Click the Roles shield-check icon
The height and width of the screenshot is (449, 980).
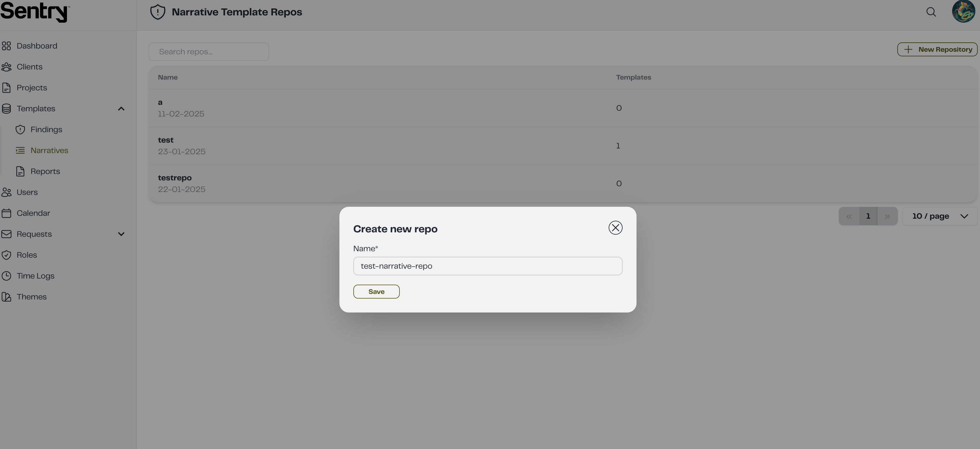pyautogui.click(x=6, y=255)
